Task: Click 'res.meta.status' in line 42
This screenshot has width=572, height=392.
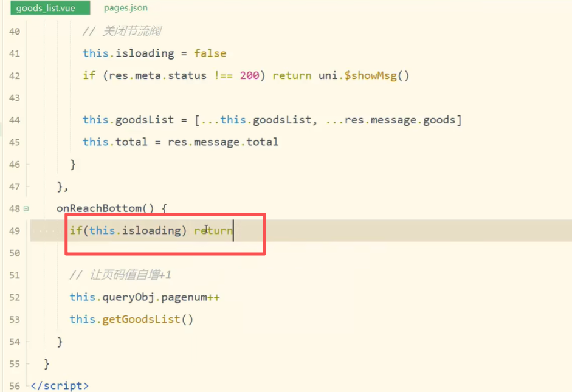Action: pos(157,75)
